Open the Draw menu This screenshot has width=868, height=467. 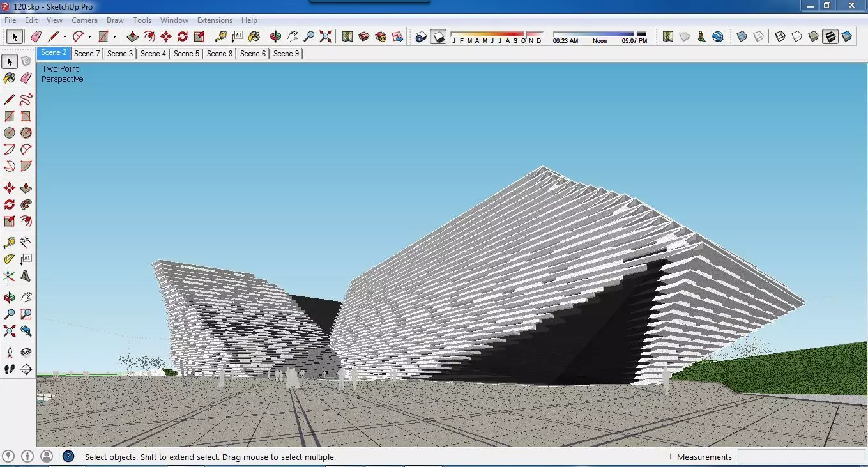click(115, 20)
